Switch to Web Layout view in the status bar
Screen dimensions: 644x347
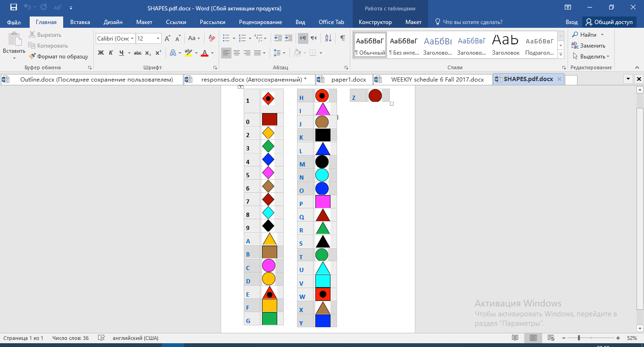pos(550,338)
